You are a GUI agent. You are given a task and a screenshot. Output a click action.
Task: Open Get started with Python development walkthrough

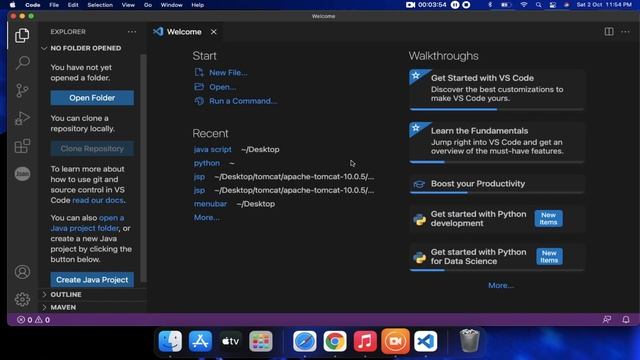(496, 219)
